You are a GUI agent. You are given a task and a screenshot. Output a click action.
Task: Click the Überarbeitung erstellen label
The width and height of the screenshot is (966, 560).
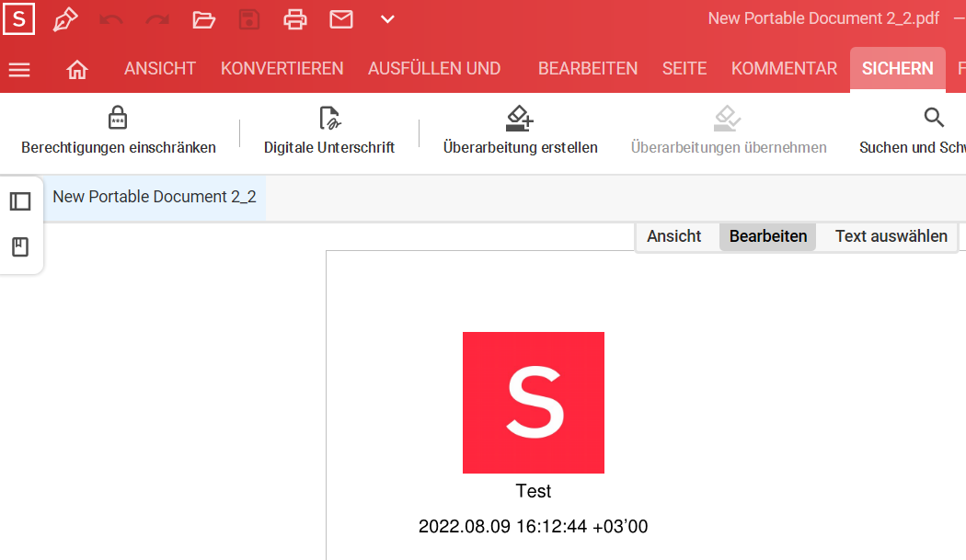point(520,148)
